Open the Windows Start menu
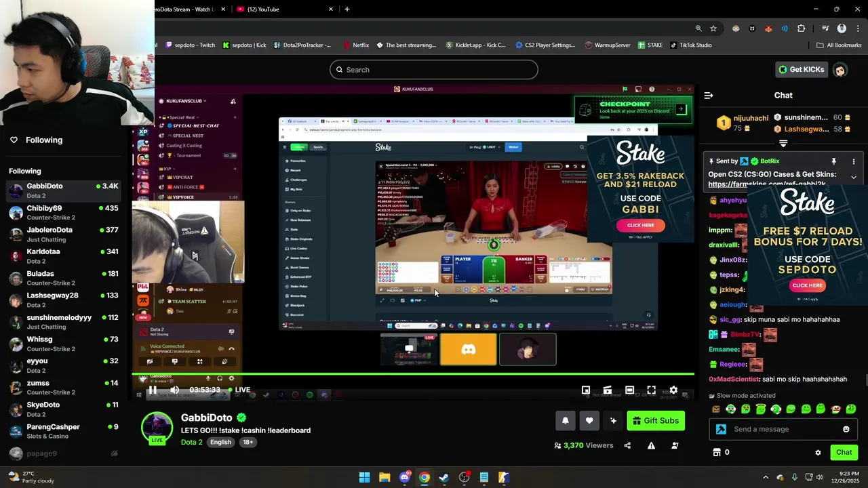The image size is (868, 488). (364, 477)
